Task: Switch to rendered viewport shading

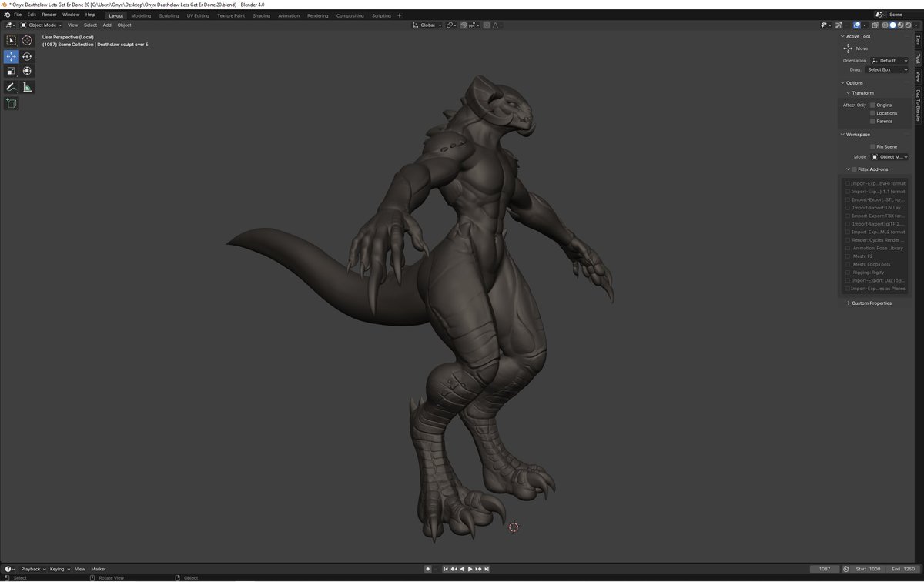Action: point(908,25)
